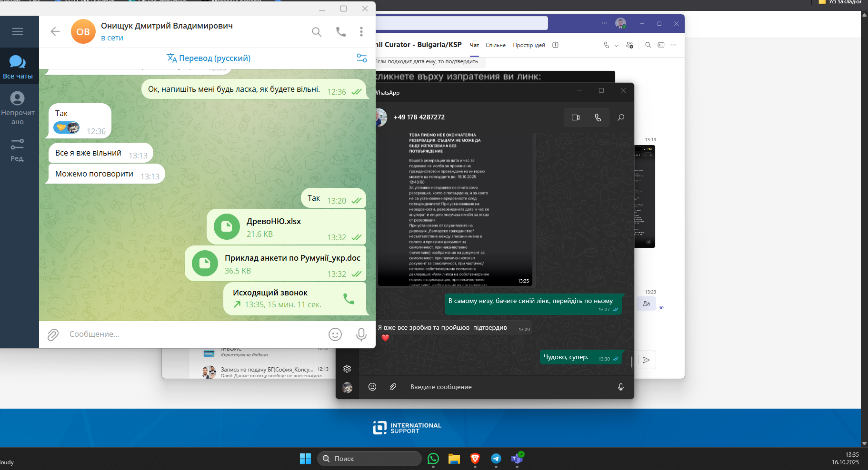868x470 pixels.
Task: Start WhatsApp voice call
Action: tap(598, 117)
